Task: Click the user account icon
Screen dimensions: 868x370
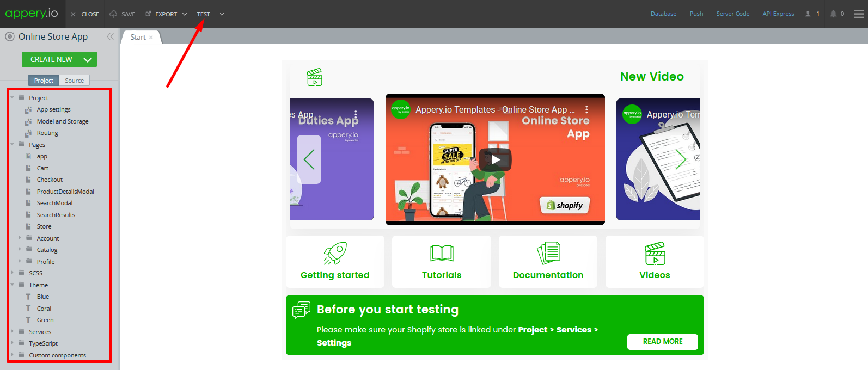Action: coord(808,14)
